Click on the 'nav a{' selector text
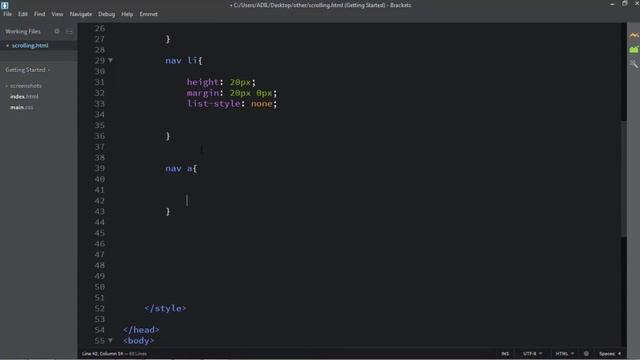This screenshot has height=360, width=640. click(x=181, y=168)
